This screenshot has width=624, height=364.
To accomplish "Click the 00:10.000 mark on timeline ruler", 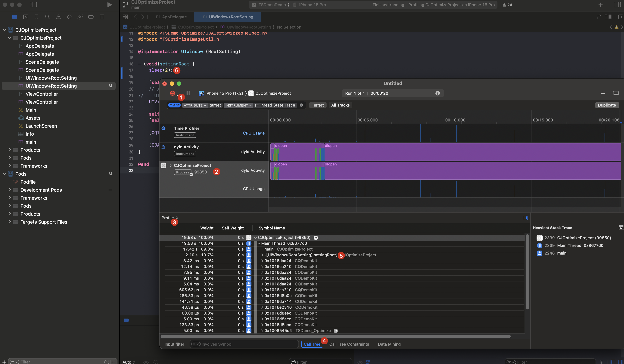I will (455, 120).
